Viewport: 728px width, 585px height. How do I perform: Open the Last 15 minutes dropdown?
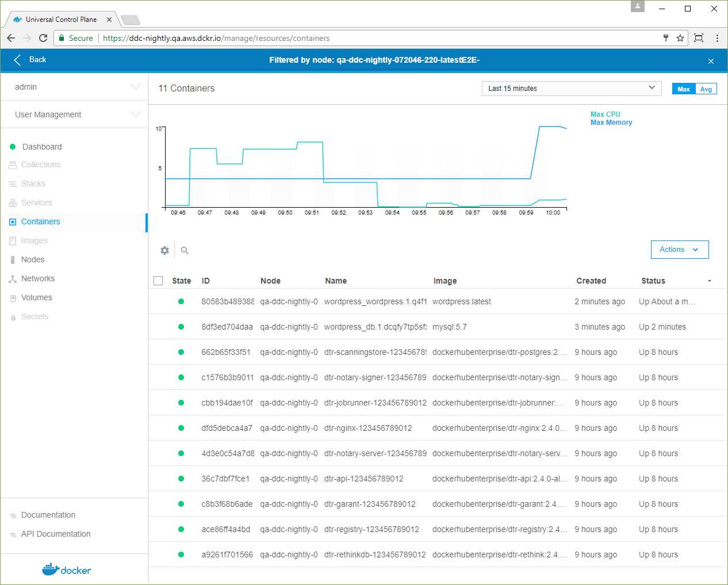pos(571,89)
